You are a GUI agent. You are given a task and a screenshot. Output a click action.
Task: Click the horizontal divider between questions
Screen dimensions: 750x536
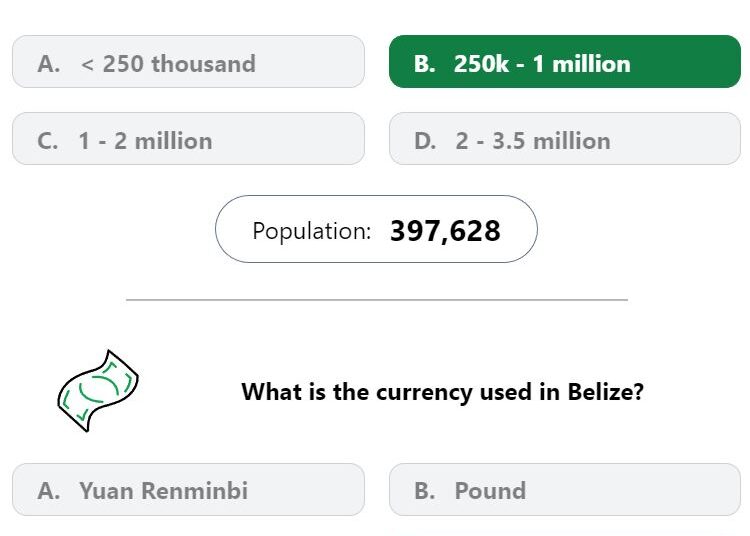tap(377, 300)
